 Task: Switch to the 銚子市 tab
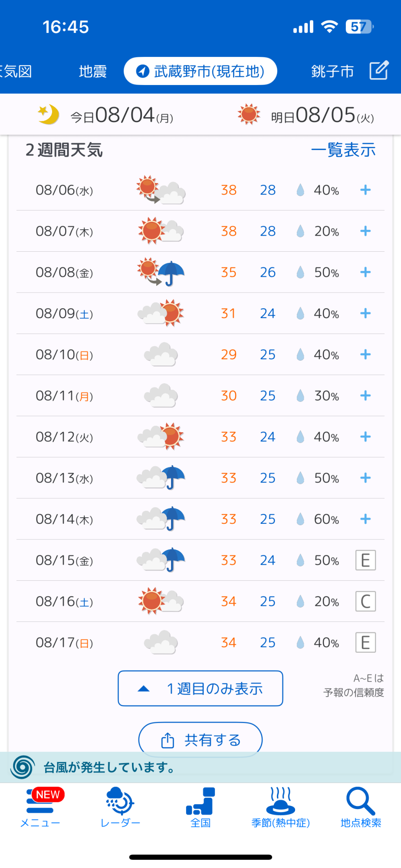332,71
